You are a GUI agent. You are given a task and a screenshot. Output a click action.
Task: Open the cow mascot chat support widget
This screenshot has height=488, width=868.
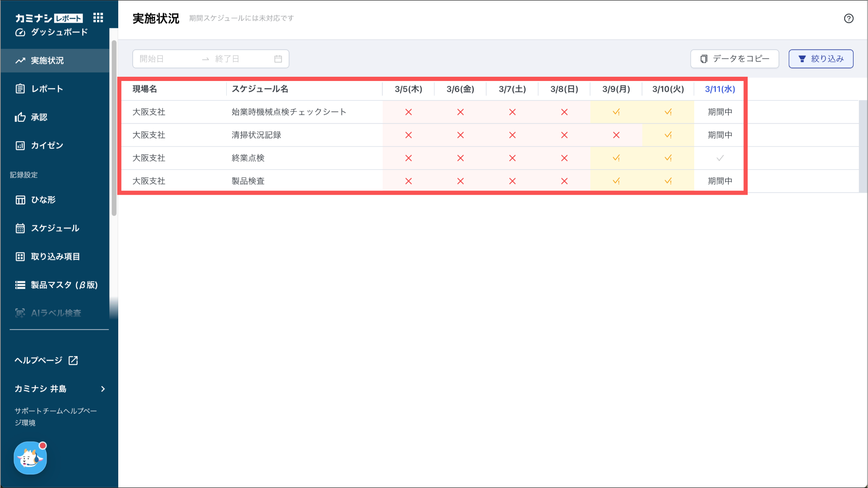click(30, 458)
